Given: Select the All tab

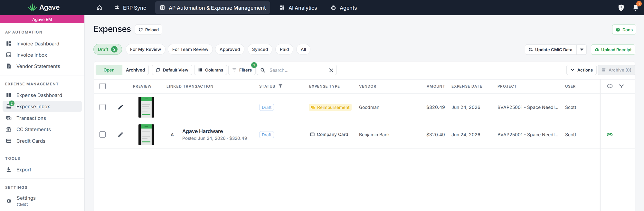Looking at the screenshot, I should (303, 49).
